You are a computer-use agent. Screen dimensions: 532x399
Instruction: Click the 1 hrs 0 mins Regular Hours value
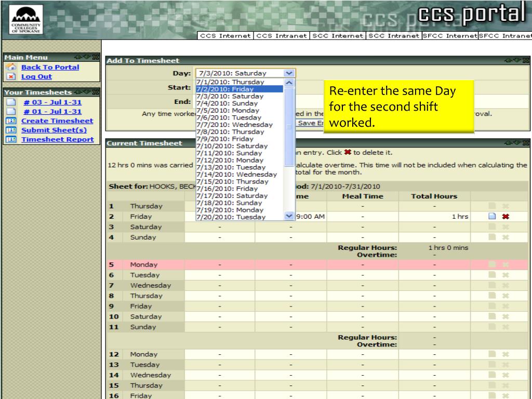tap(448, 248)
